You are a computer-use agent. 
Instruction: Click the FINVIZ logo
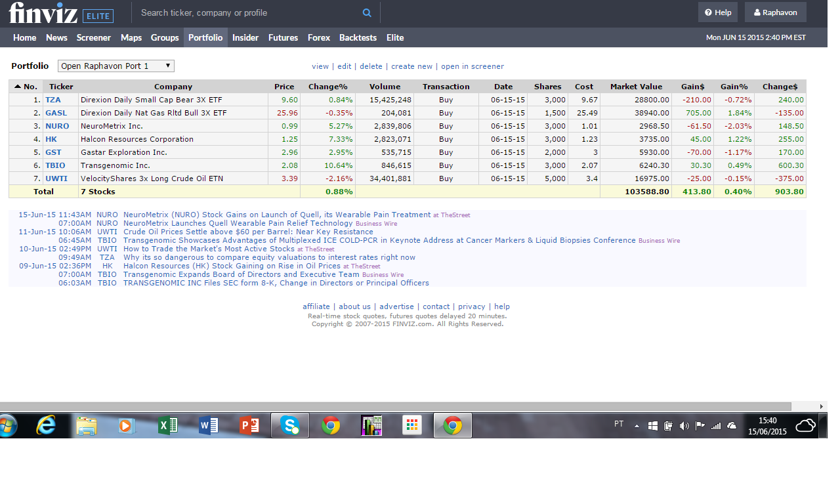pos(43,13)
